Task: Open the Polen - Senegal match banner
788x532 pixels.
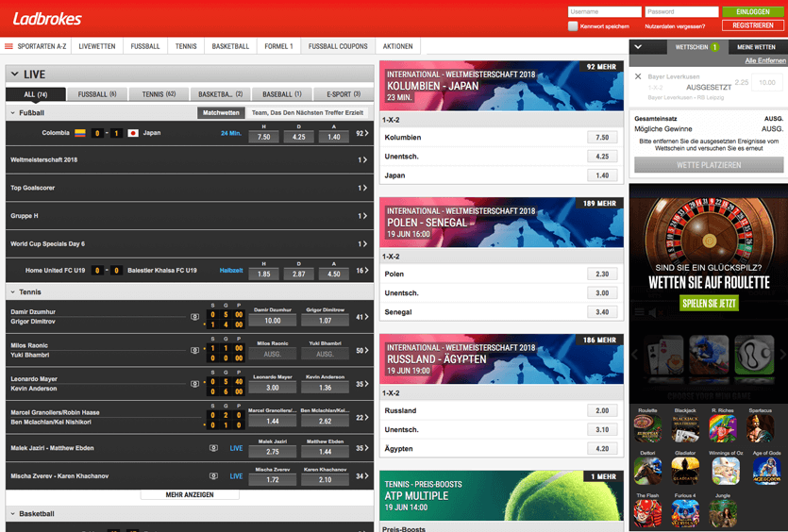Action: coord(501,223)
